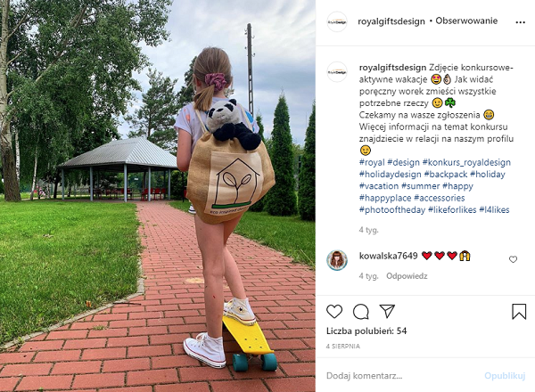Share post via paper plane icon
This screenshot has width=535, height=392.
tap(387, 311)
